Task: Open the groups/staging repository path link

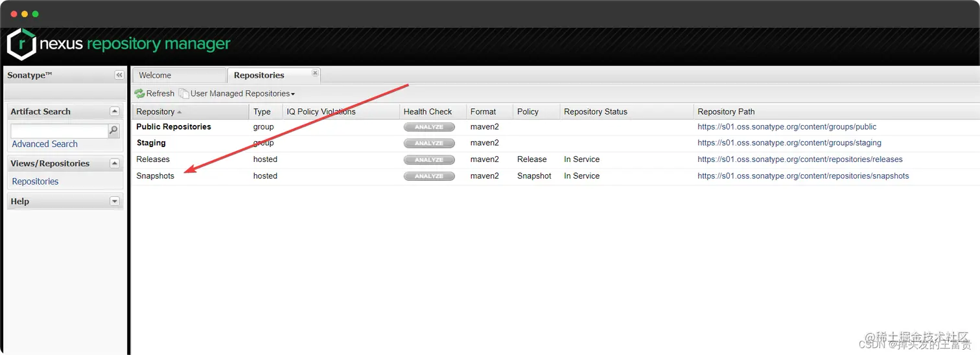Action: pyautogui.click(x=789, y=143)
